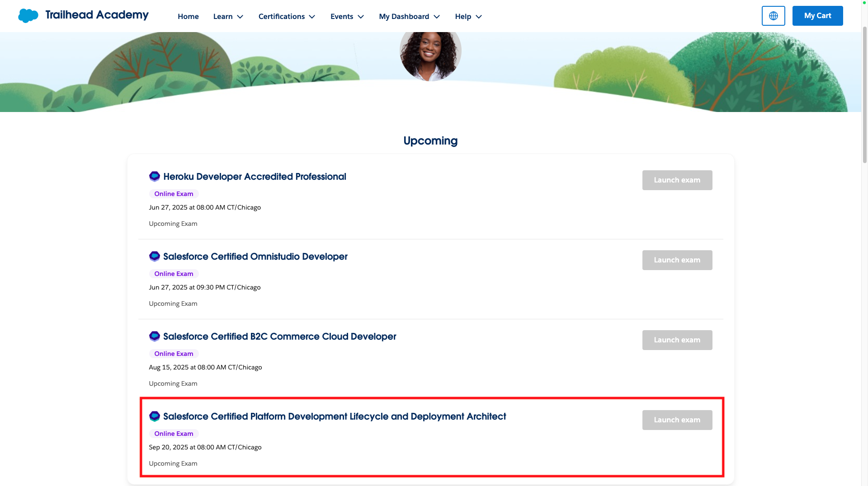868x486 pixels.
Task: Expand the My Dashboard dropdown menu
Action: (x=410, y=16)
